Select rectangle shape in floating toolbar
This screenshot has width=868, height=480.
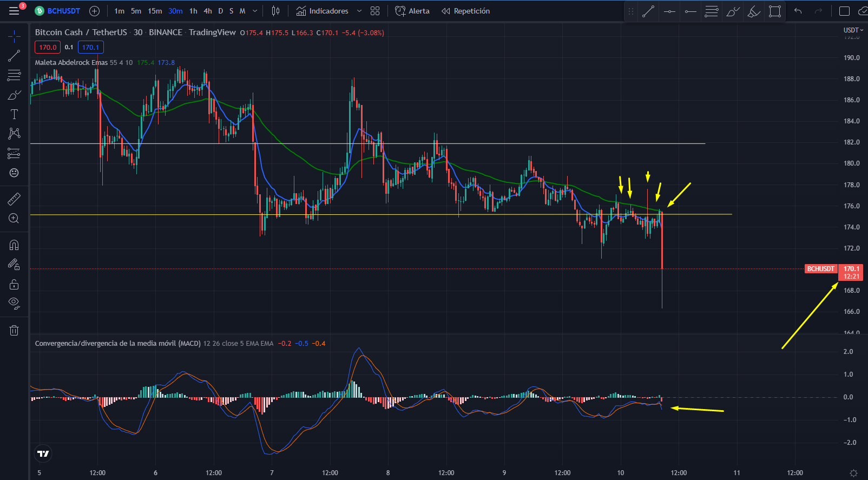[x=775, y=11]
